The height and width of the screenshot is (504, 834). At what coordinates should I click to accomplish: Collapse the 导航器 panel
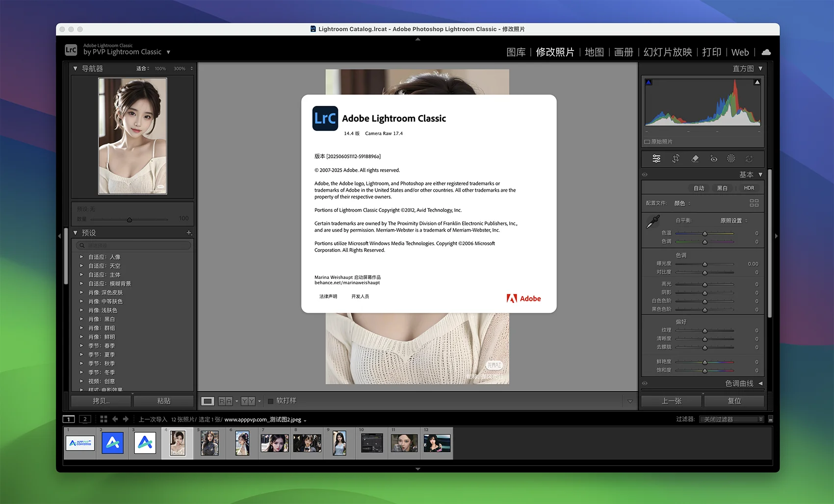(75, 69)
